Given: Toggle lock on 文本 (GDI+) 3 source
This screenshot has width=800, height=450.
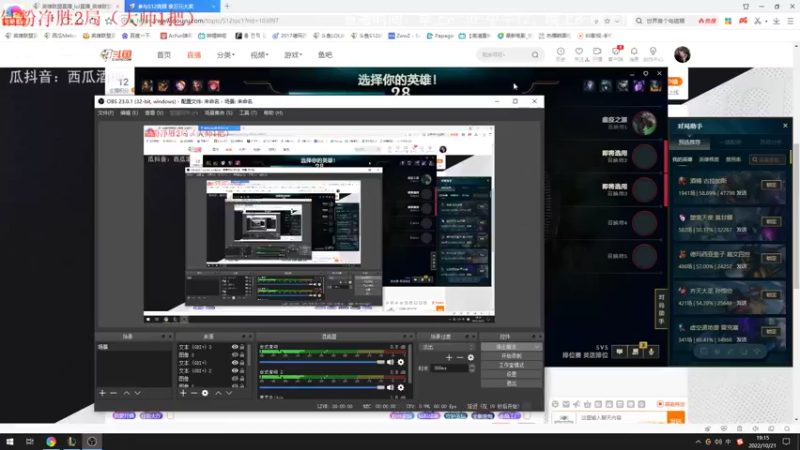Looking at the screenshot, I should [x=242, y=347].
